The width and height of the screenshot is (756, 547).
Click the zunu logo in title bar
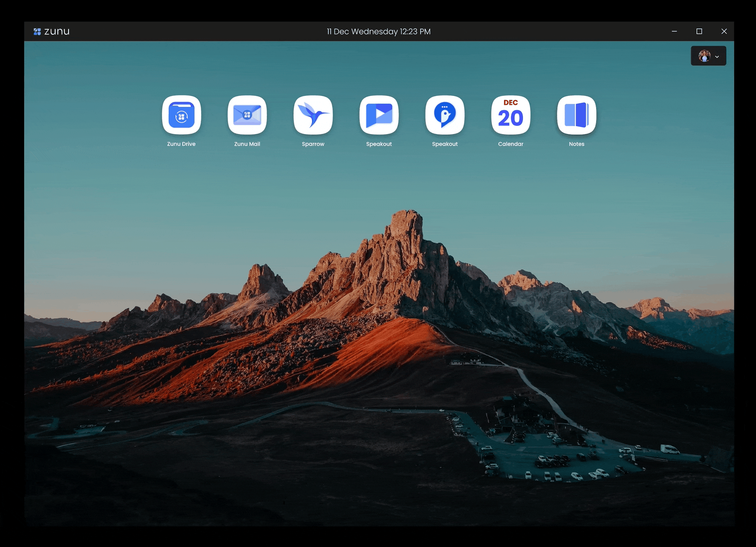[x=52, y=32]
